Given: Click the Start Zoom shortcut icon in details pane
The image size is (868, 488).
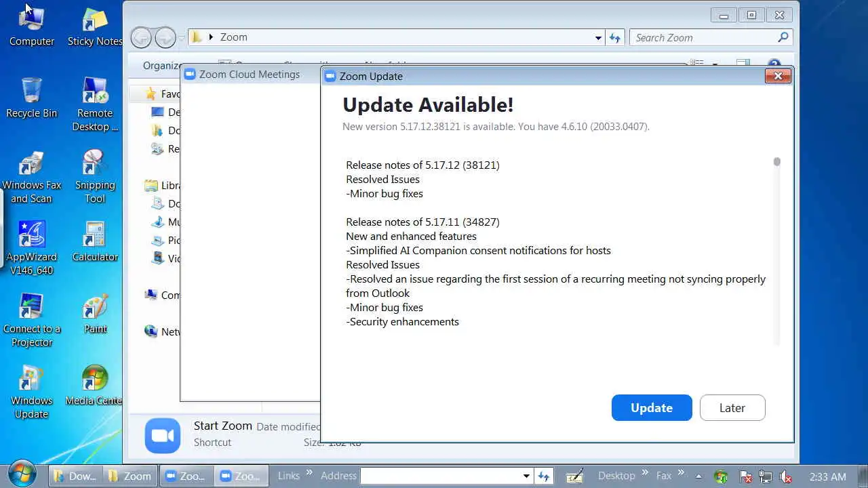Looking at the screenshot, I should click(163, 435).
